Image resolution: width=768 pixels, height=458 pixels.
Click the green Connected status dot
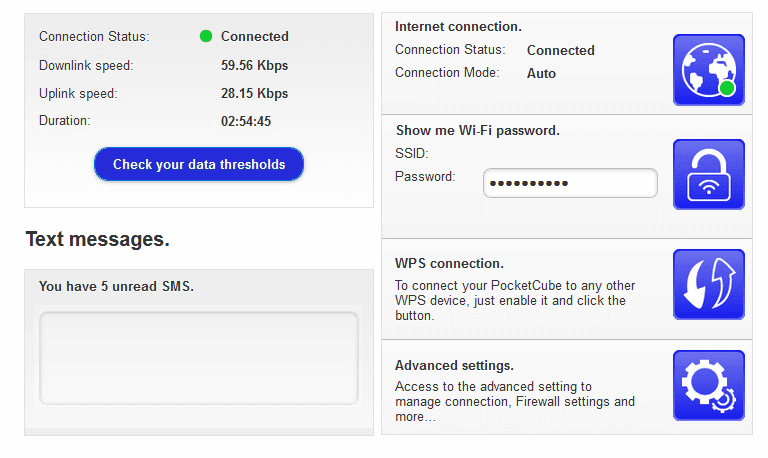(x=206, y=36)
